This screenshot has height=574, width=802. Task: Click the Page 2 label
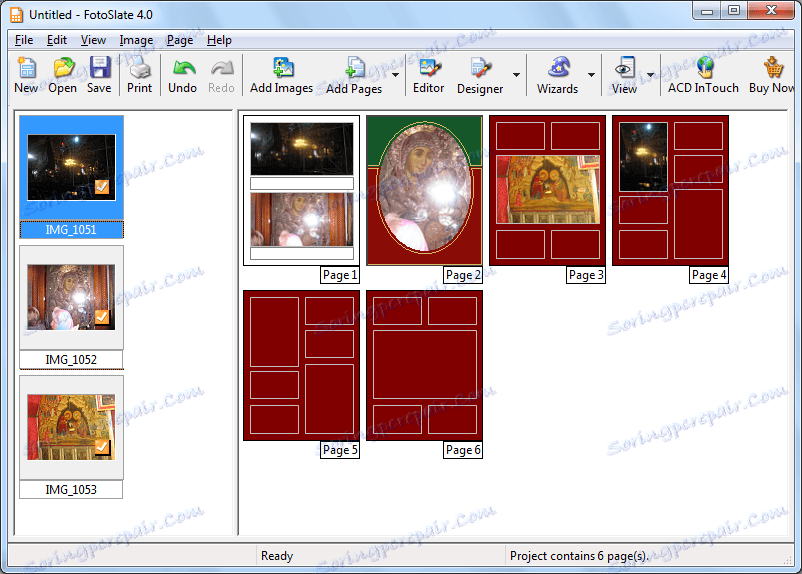[463, 275]
